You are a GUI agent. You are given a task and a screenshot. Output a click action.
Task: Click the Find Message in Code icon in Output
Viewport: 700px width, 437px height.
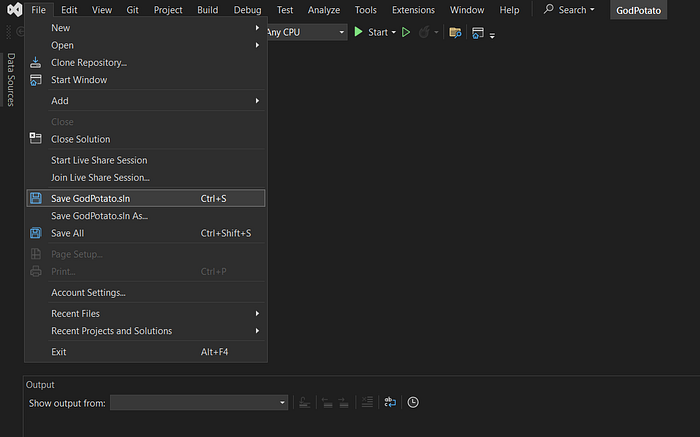(x=304, y=402)
